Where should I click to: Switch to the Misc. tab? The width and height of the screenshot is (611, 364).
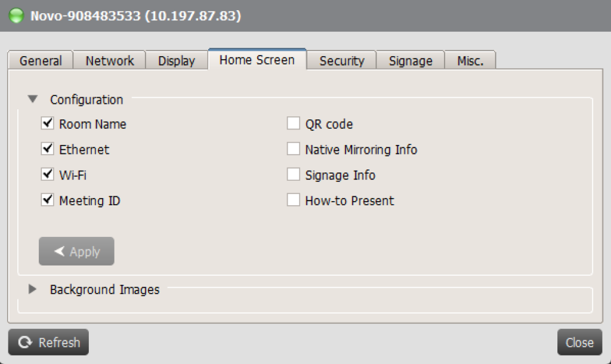tap(470, 60)
